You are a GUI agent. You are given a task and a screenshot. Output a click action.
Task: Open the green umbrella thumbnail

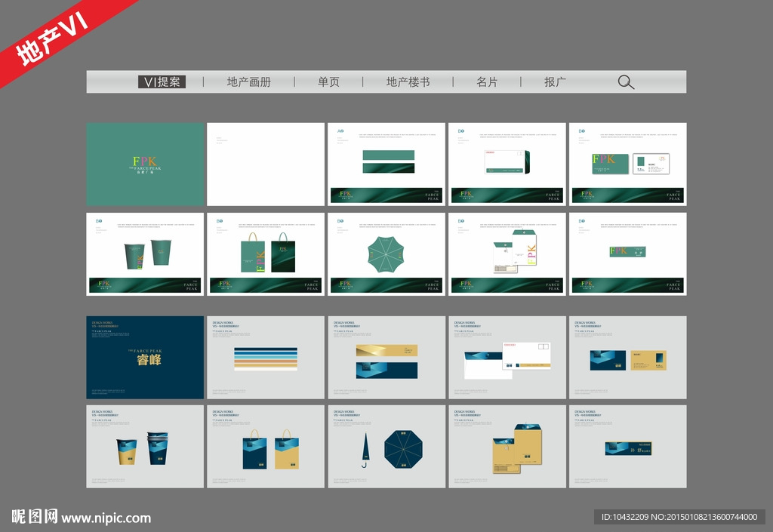pyautogui.click(x=386, y=254)
